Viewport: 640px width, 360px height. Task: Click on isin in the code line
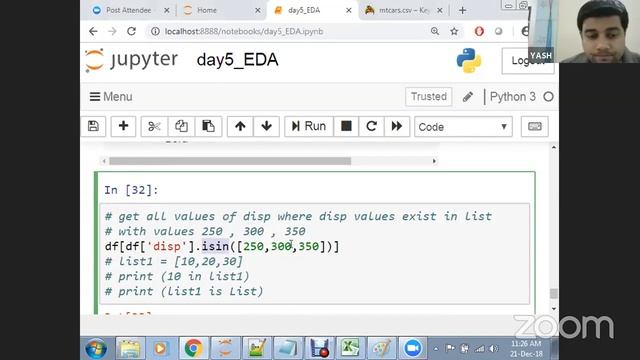(x=215, y=247)
